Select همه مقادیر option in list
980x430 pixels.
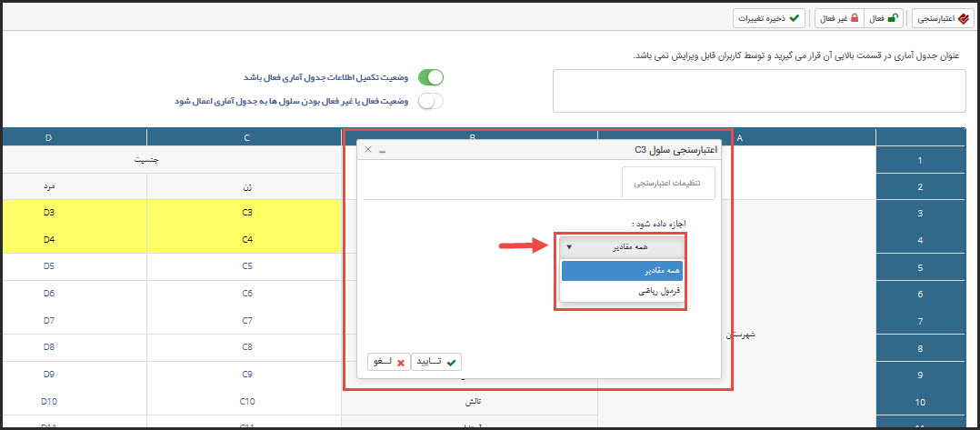(622, 271)
